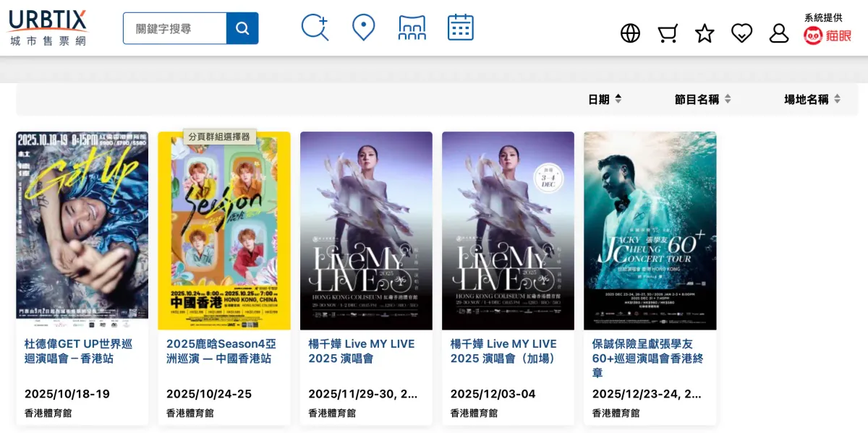Open the shopping cart icon
This screenshot has width=868, height=433.
tap(667, 33)
